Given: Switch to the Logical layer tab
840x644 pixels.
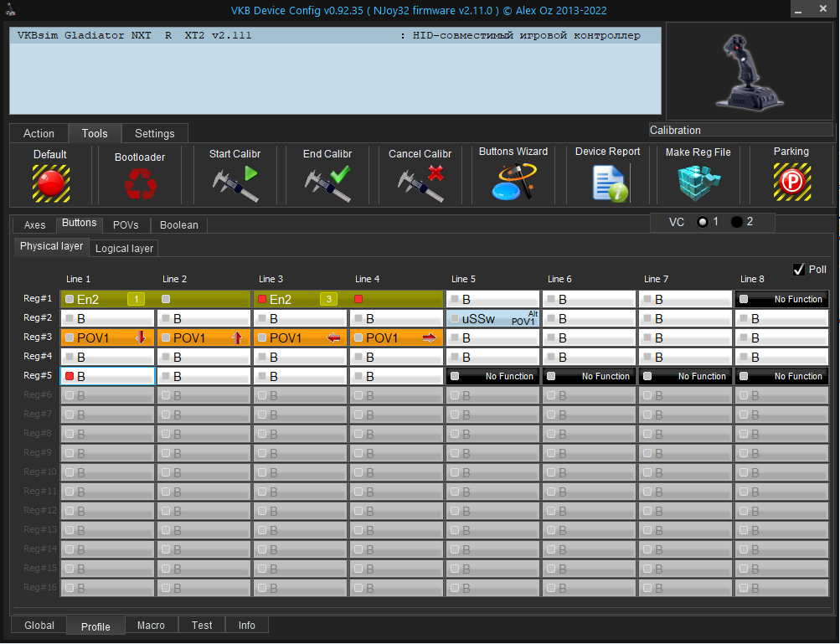Looking at the screenshot, I should (124, 249).
